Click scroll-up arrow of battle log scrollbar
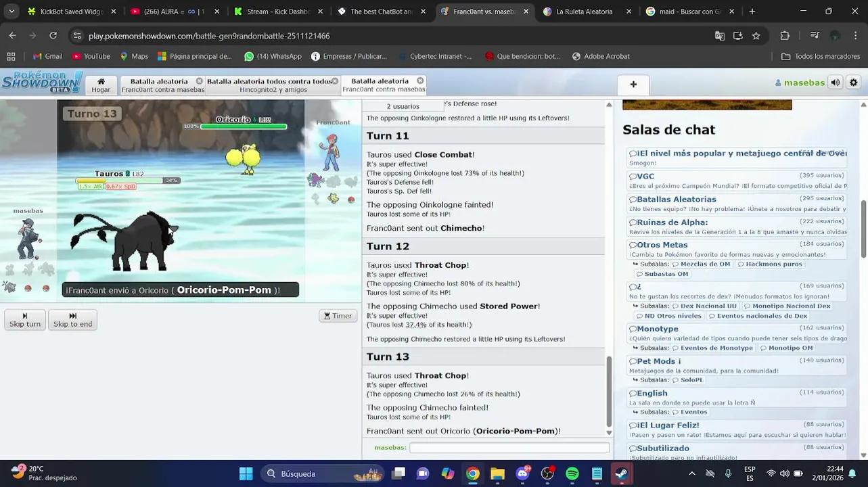 [609, 105]
